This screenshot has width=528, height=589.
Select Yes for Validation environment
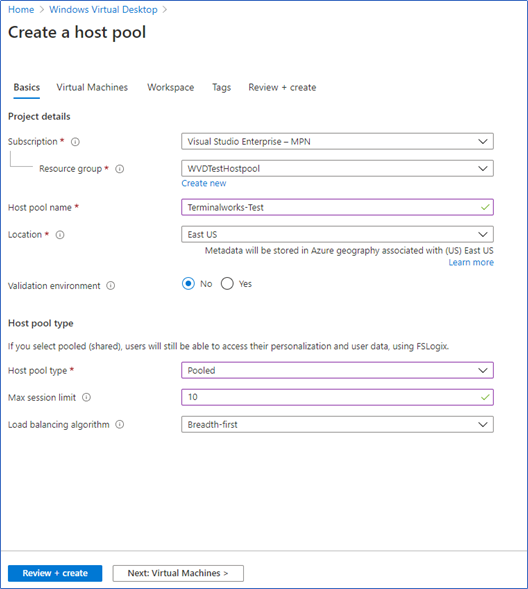[227, 284]
